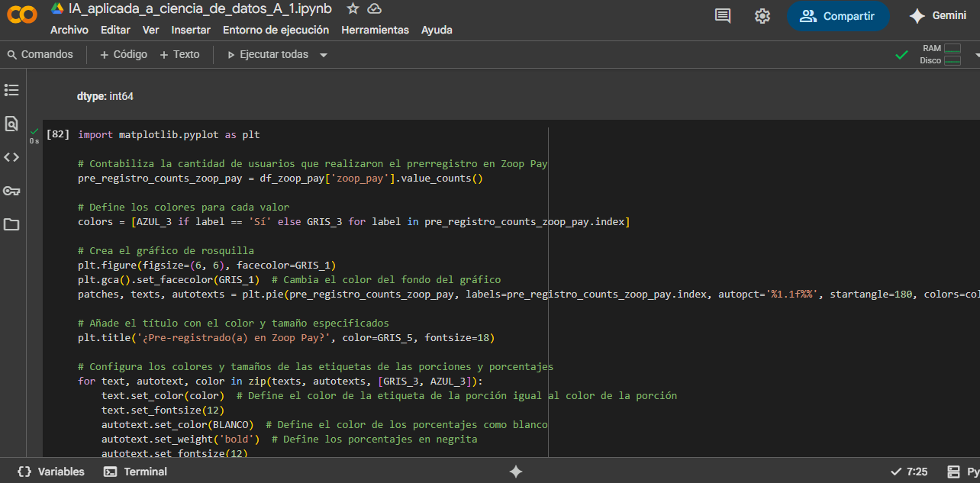Open the files folder sidebar icon
The image size is (980, 483).
pyautogui.click(x=11, y=224)
